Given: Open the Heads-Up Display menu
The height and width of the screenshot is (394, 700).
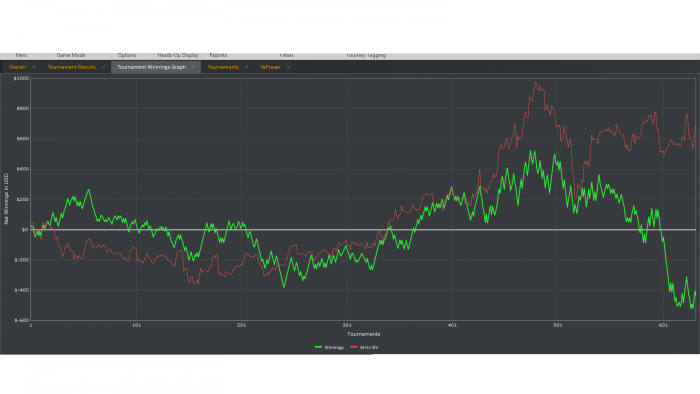Looking at the screenshot, I should pos(178,55).
